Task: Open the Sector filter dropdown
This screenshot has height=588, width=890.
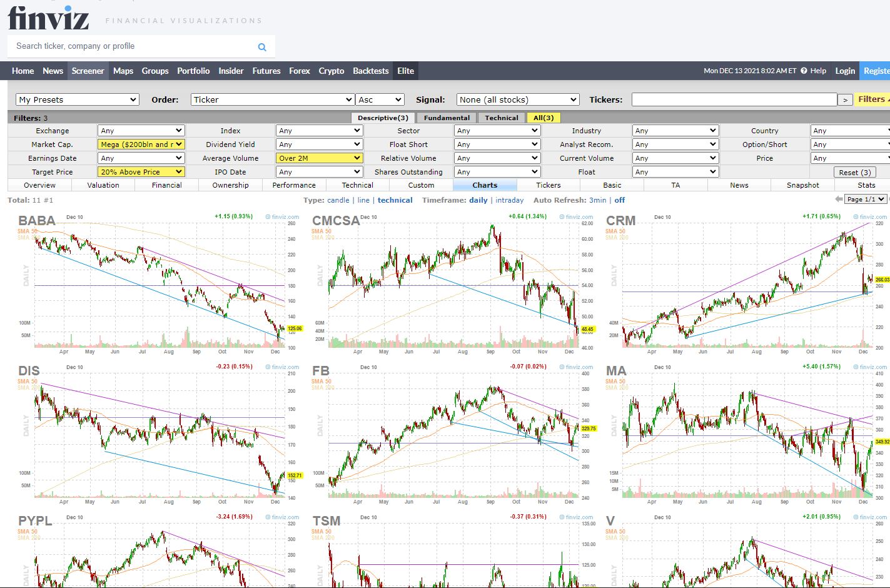Action: click(497, 131)
